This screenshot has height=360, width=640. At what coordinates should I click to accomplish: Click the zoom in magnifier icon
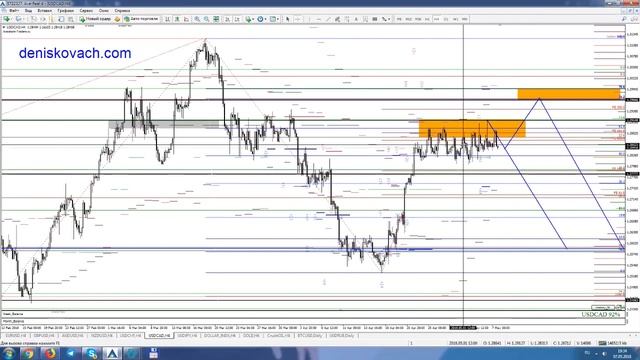point(197,19)
